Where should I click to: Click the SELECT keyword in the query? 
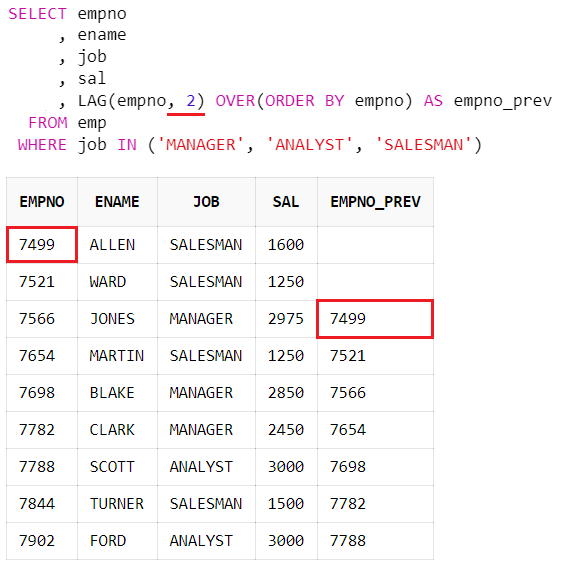(37, 14)
